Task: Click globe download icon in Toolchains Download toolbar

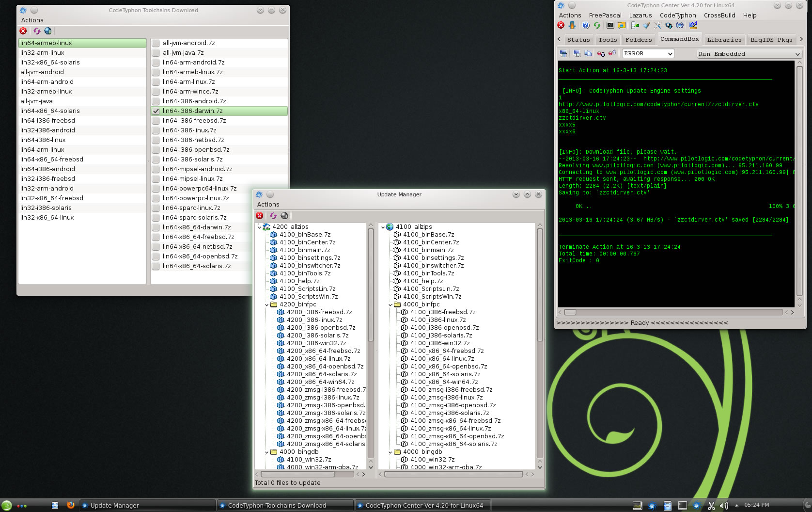Action: point(48,31)
